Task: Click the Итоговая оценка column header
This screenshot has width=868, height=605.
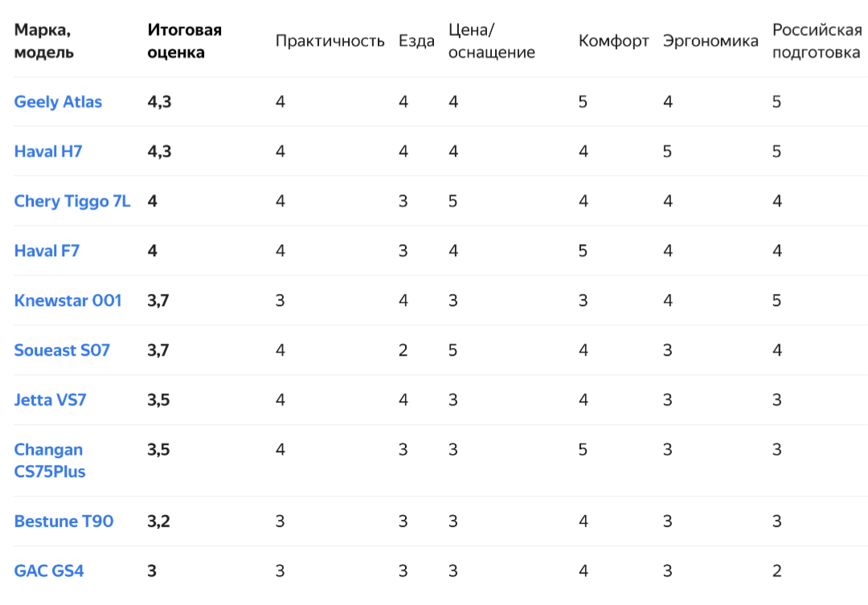Action: (x=184, y=41)
